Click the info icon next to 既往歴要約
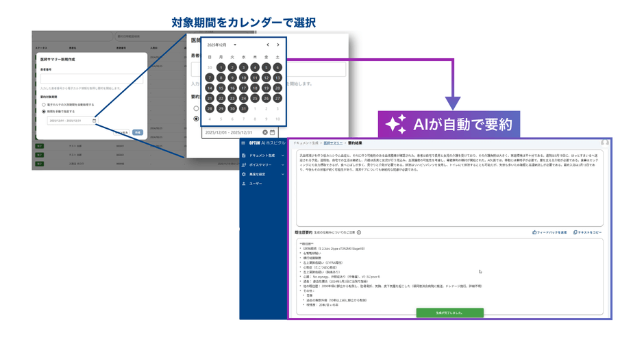The height and width of the screenshot is (344, 644). coord(359,232)
